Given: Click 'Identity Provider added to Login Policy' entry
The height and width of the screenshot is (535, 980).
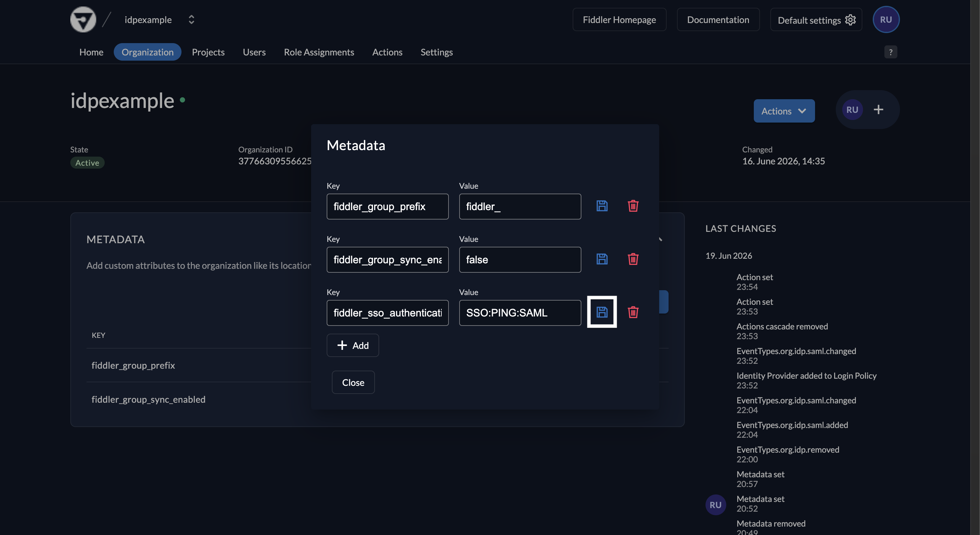Looking at the screenshot, I should point(806,375).
